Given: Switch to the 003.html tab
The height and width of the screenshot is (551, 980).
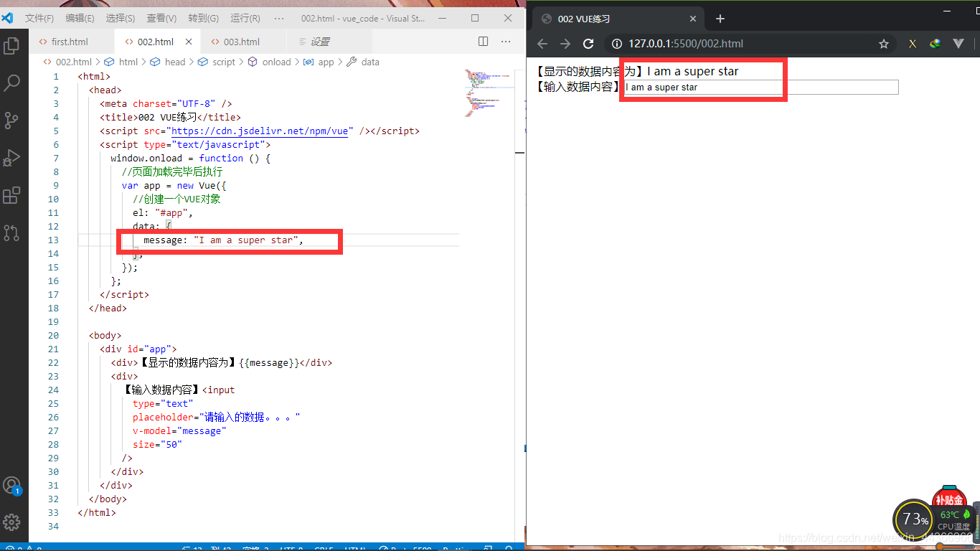Looking at the screenshot, I should 242,42.
